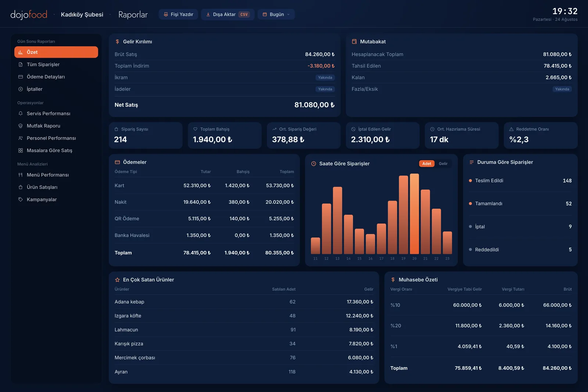This screenshot has width=588, height=392.
Task: Click the star icon of En Çok Satan Ürünler
Action: (117, 280)
